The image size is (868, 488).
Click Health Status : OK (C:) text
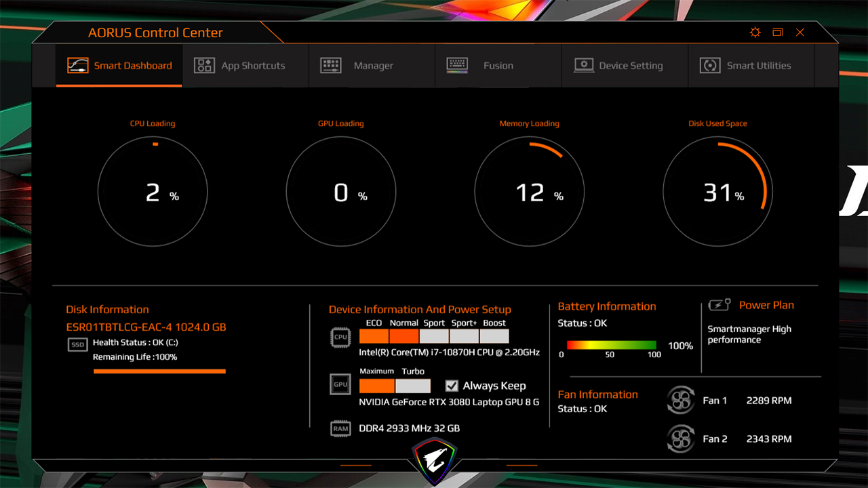(136, 342)
